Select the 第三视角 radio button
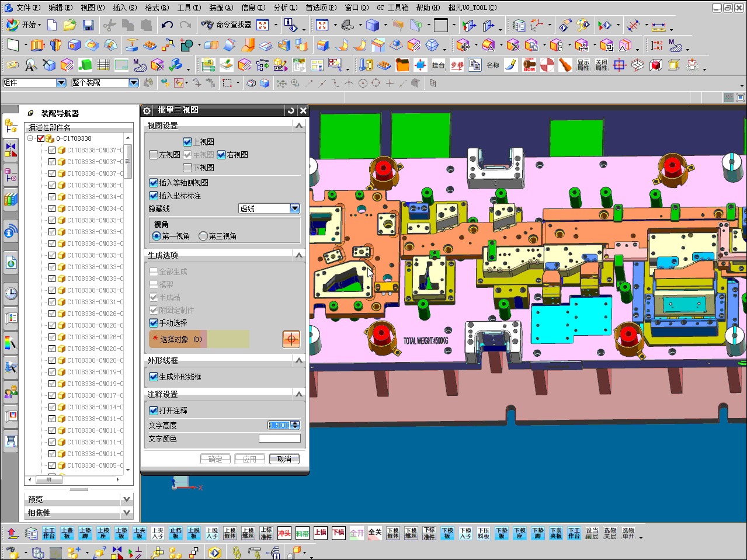Viewport: 747px width, 560px height. pos(203,236)
